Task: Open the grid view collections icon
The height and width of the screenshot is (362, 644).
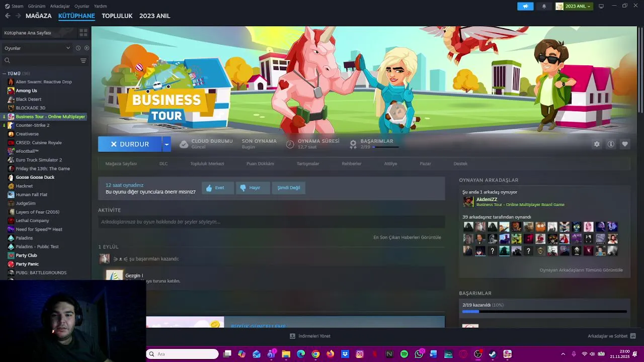Action: [x=84, y=33]
